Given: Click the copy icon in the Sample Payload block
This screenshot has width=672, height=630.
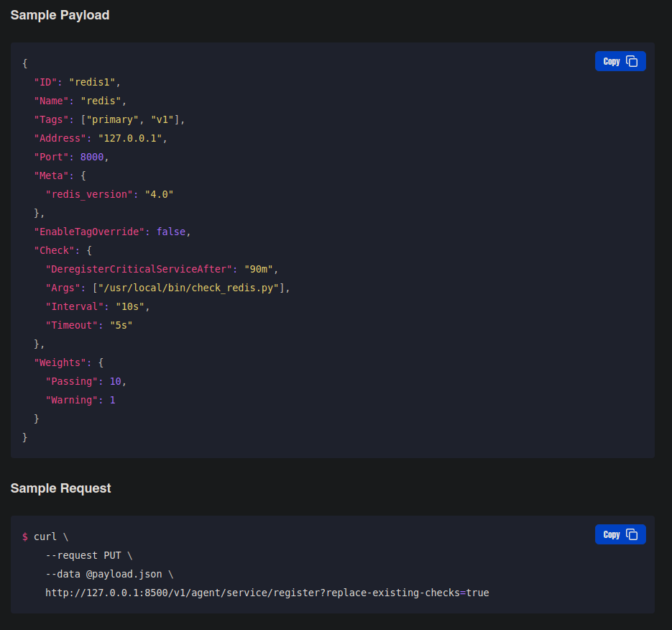Looking at the screenshot, I should 632,62.
